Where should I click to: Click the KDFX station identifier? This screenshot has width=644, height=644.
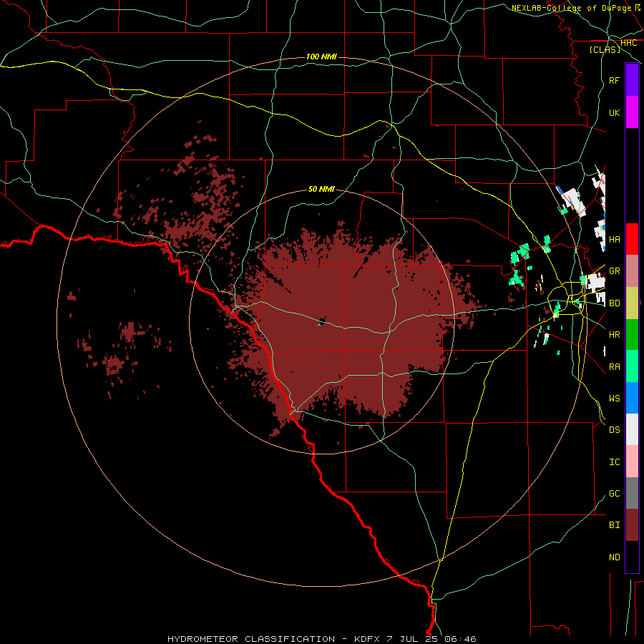point(368,639)
